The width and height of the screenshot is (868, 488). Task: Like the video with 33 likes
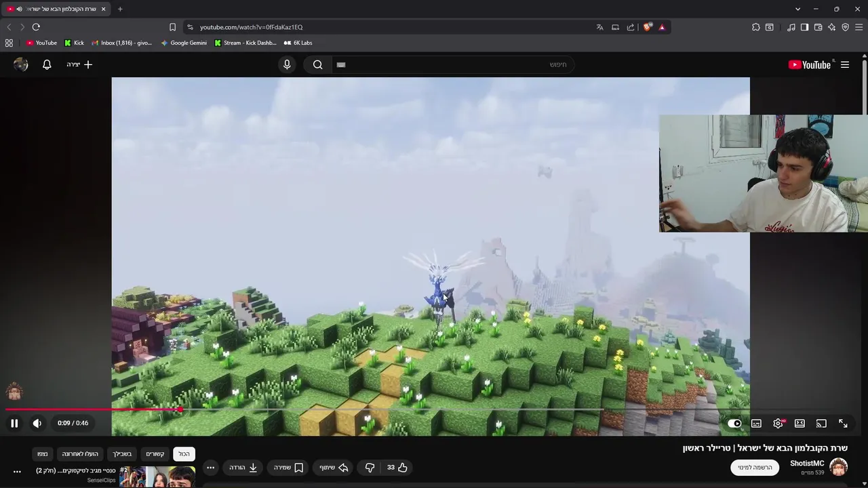(x=397, y=468)
